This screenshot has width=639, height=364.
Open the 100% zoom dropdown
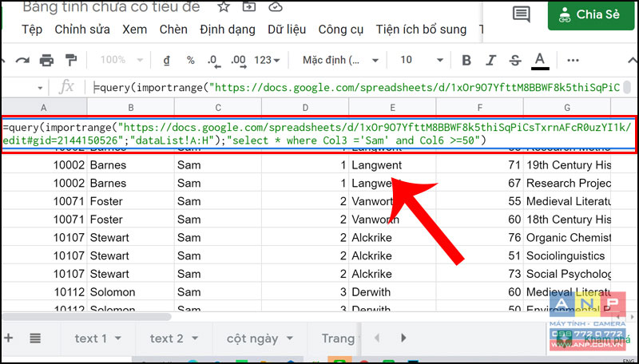121,60
